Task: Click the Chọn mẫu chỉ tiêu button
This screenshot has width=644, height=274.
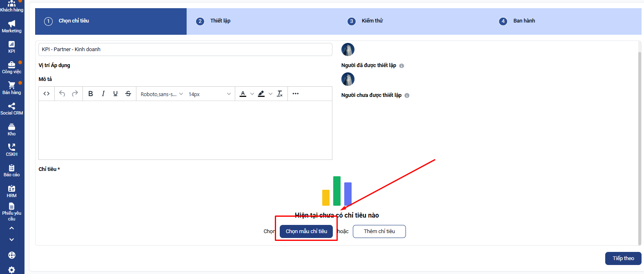Action: tap(306, 231)
